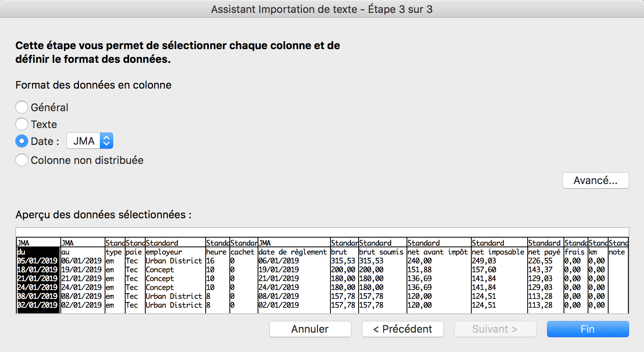The height and width of the screenshot is (352, 644).
Task: Click the 240,00 net avant impôt value
Action: coord(419,261)
